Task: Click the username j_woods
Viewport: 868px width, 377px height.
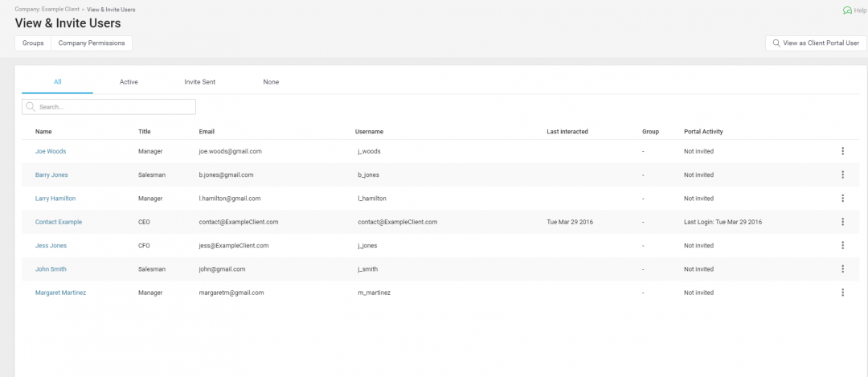Action: coord(369,151)
